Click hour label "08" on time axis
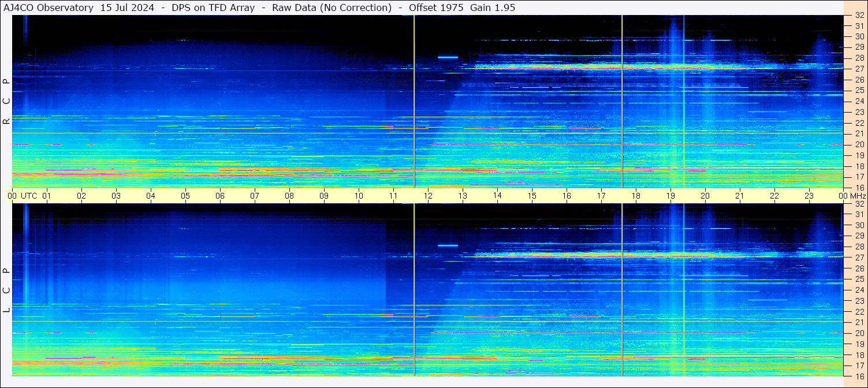The width and height of the screenshot is (868, 388). click(289, 196)
